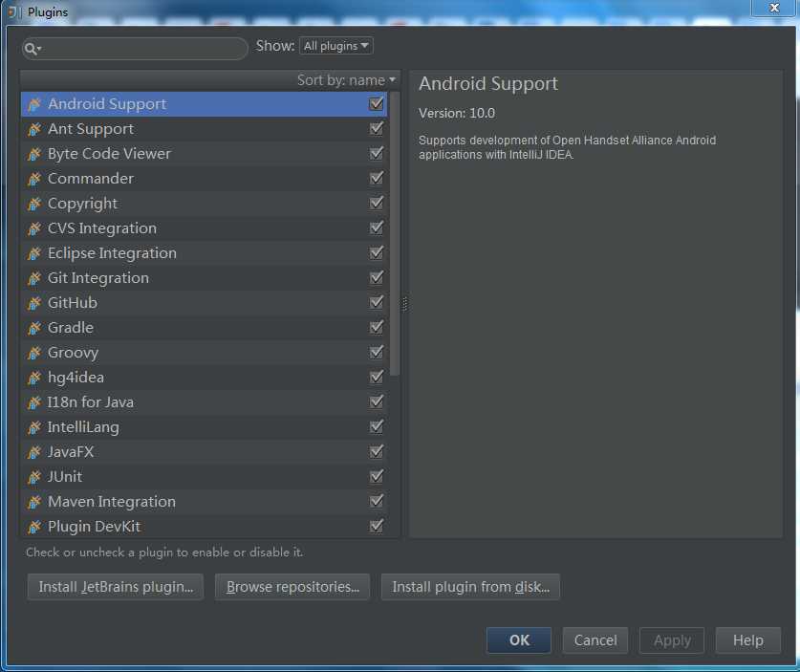This screenshot has height=672, width=800.
Task: Disable the Groovy plugin checkbox
Action: tap(377, 352)
